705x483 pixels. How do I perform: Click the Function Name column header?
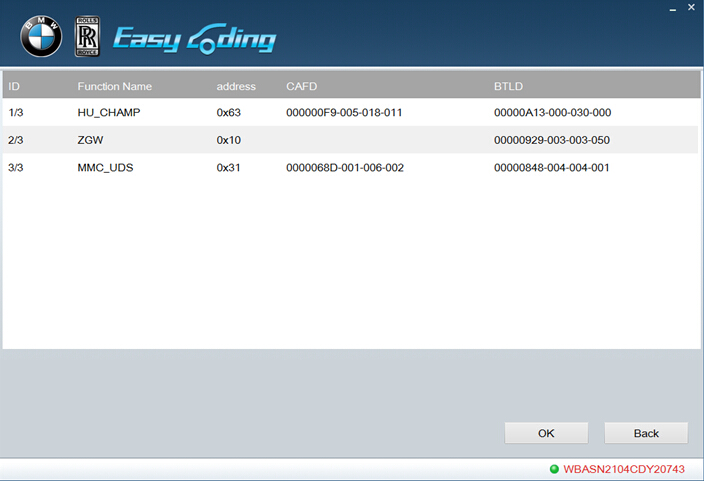coord(115,86)
